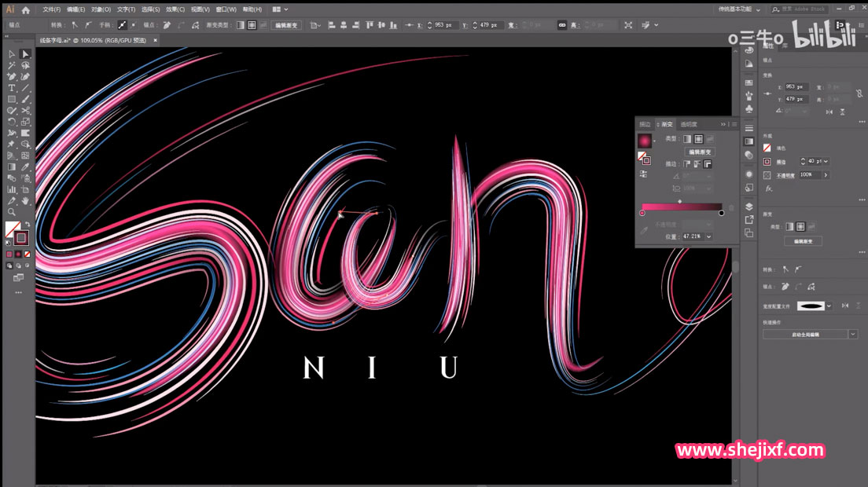
Task: Select the black gradient color stop
Action: [721, 213]
